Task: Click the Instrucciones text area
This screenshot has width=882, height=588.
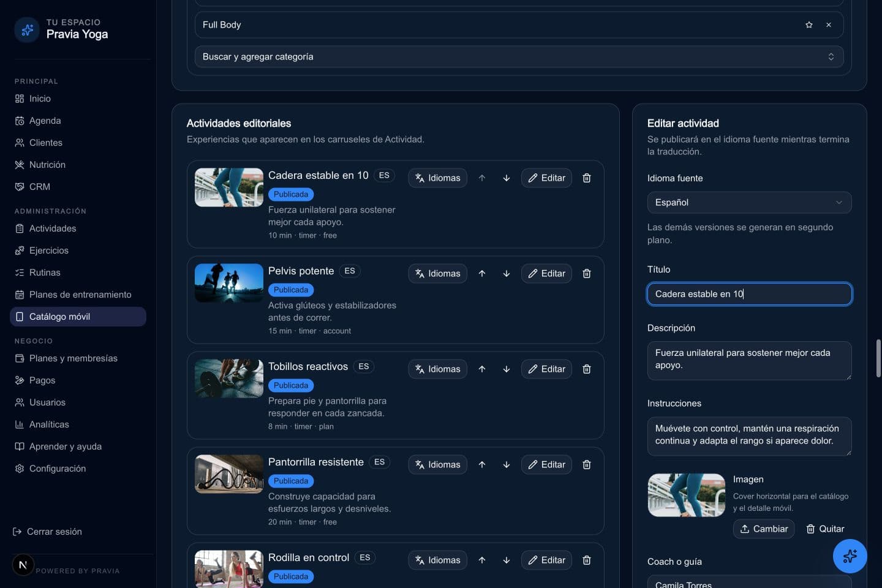Action: [x=749, y=435]
